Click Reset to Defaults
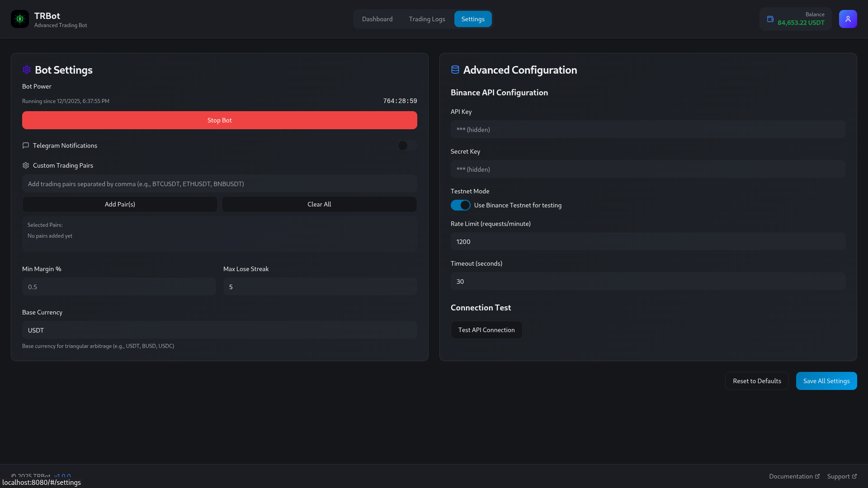Image resolution: width=868 pixels, height=488 pixels. [756, 381]
